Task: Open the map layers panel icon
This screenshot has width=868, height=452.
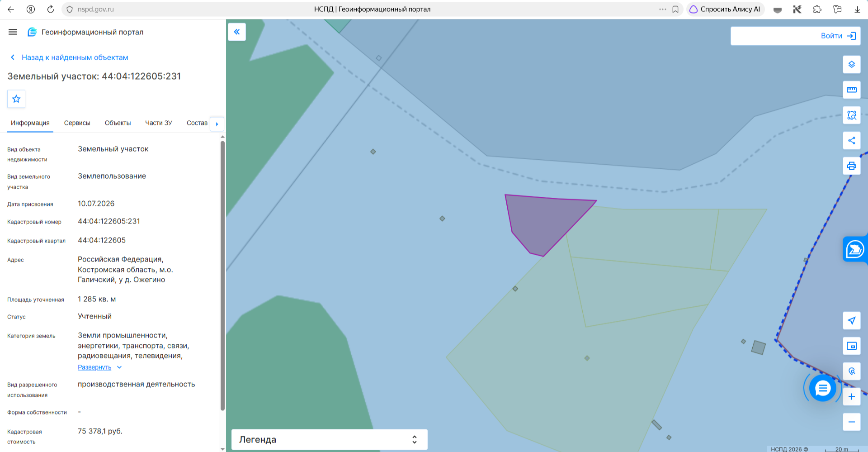Action: pos(851,64)
